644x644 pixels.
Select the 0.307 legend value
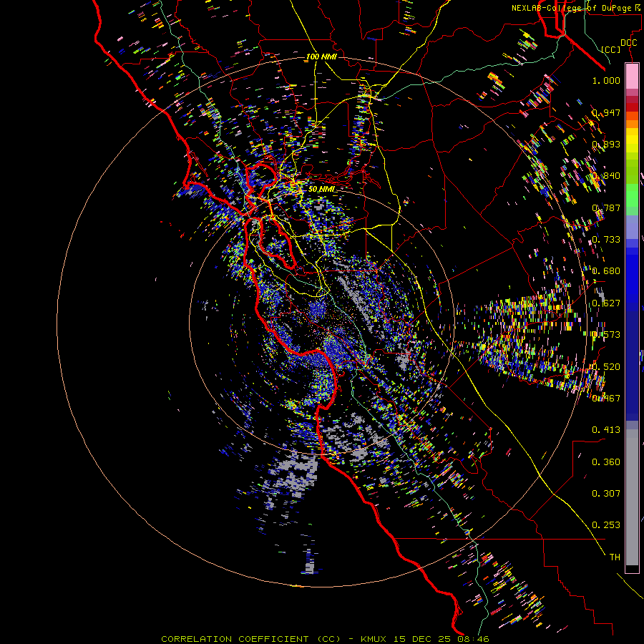(x=606, y=494)
